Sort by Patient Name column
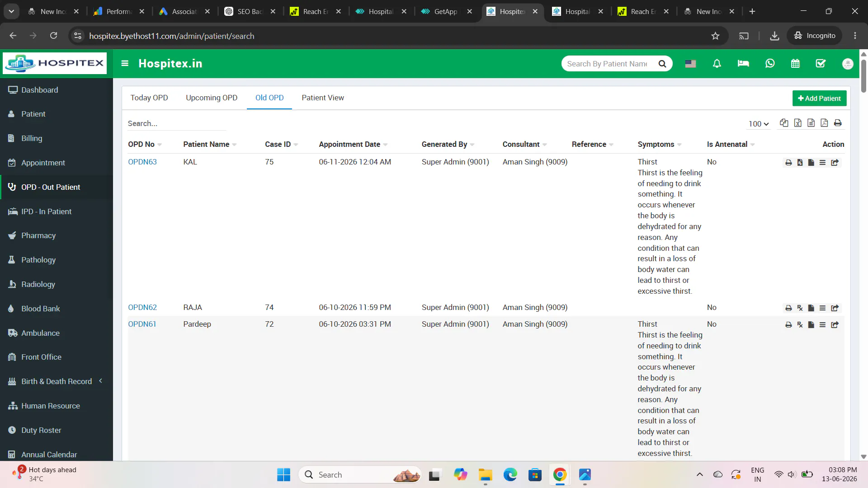868x488 pixels. [x=210, y=144]
